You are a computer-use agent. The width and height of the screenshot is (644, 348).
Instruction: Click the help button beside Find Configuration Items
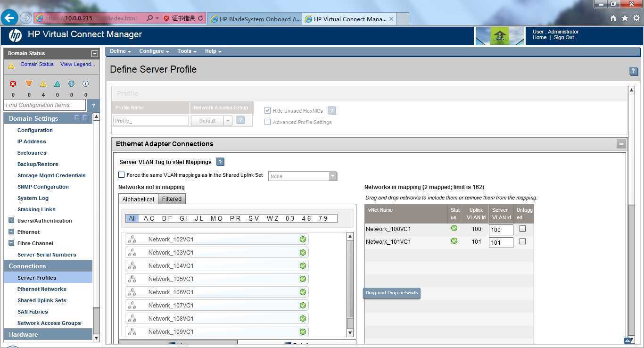(93, 105)
